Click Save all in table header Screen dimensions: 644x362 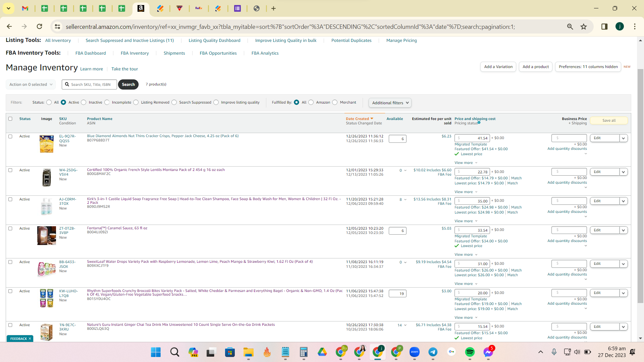click(609, 121)
